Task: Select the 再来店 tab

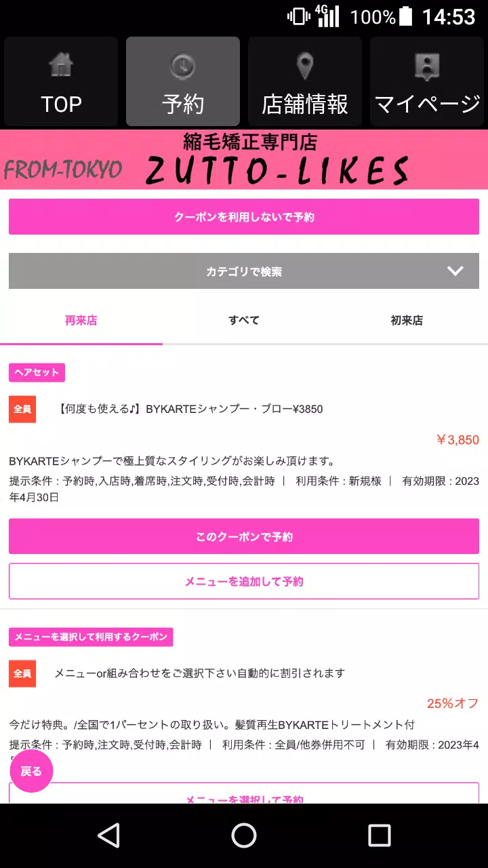Action: [x=81, y=320]
